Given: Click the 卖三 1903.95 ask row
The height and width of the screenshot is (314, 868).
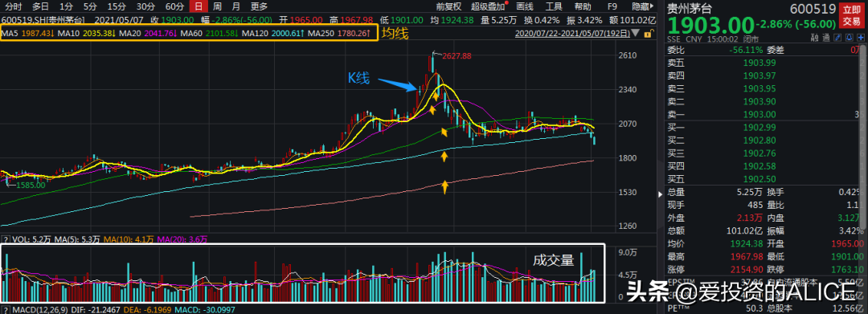Looking at the screenshot, I should point(764,89).
